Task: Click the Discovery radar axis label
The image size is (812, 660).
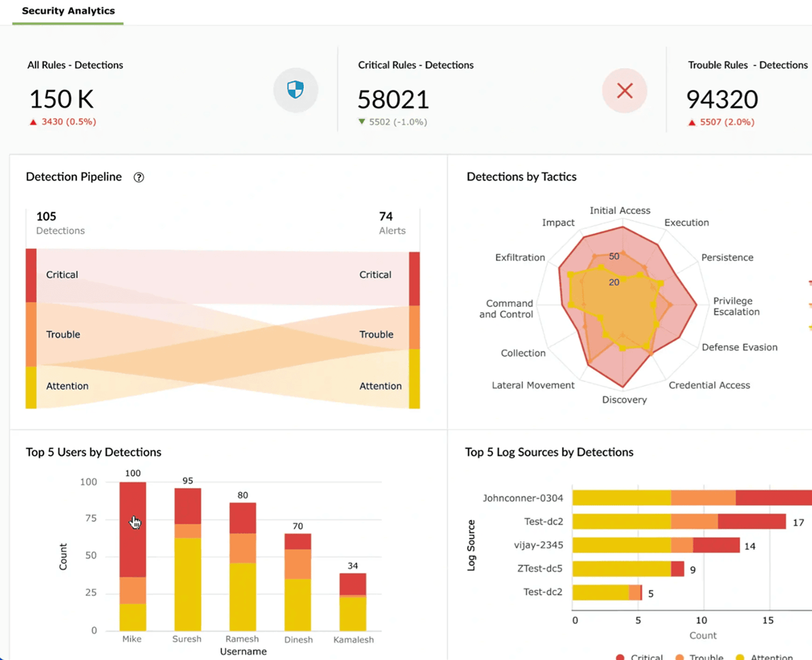Action: point(624,400)
